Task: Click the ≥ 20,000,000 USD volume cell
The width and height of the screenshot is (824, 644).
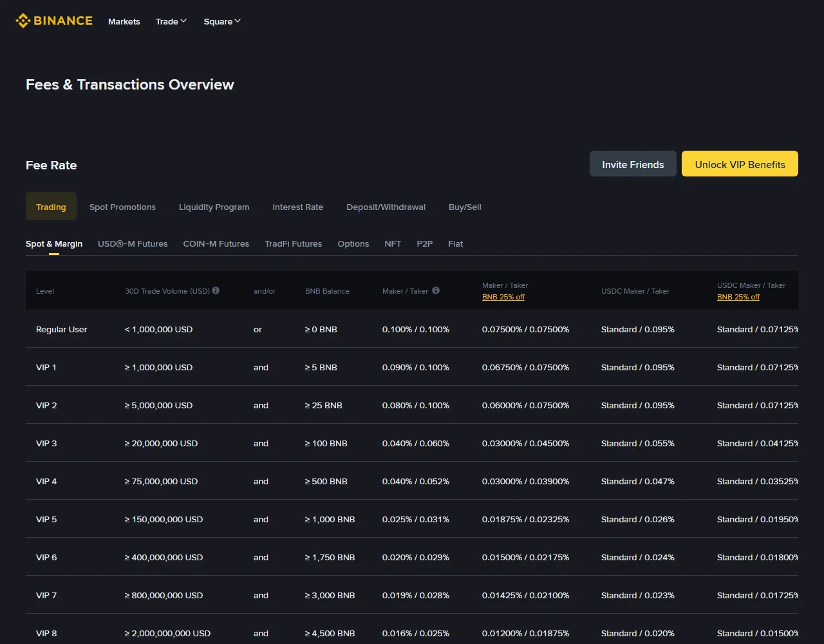Action: pyautogui.click(x=161, y=443)
